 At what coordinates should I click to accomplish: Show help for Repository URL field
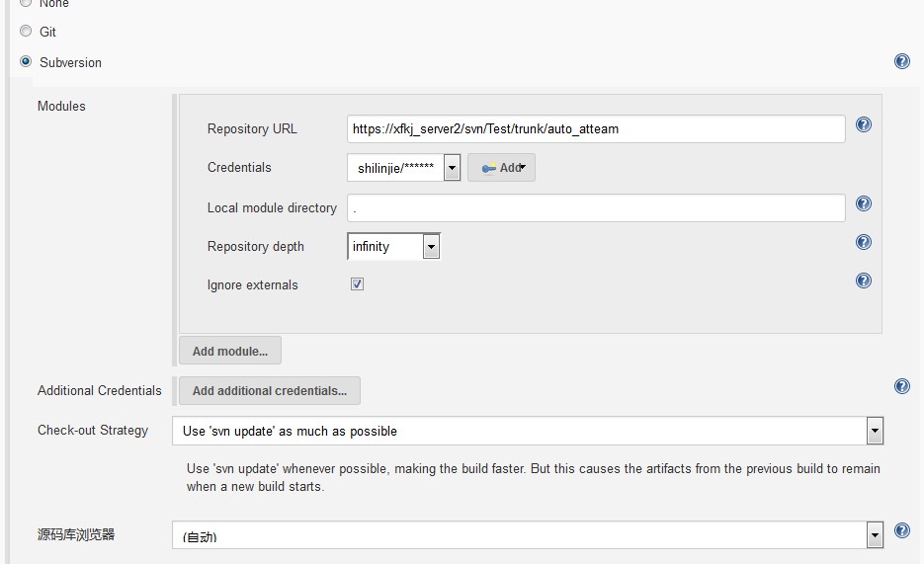(x=863, y=125)
